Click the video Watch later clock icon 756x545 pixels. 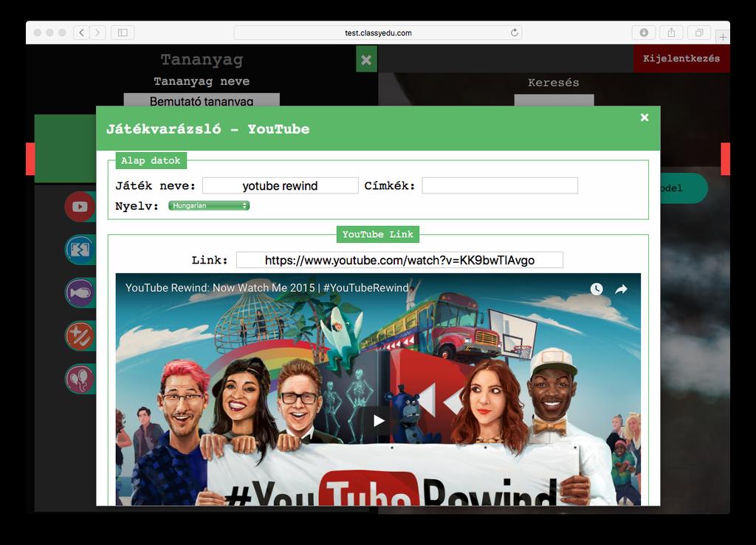point(597,289)
